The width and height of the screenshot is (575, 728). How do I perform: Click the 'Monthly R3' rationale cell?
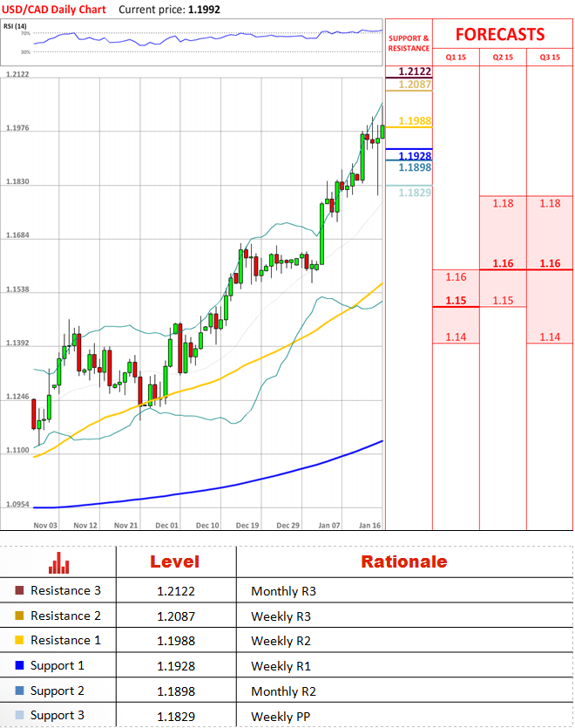[283, 591]
